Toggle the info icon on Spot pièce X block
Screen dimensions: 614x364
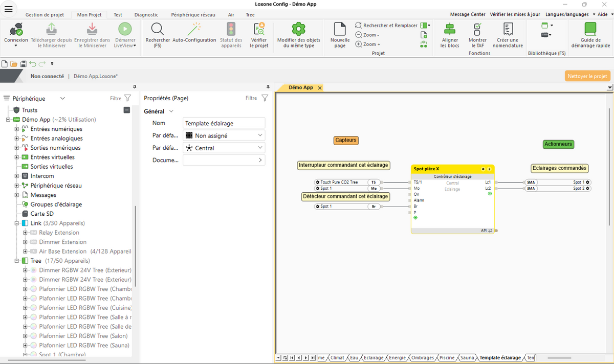click(x=490, y=169)
